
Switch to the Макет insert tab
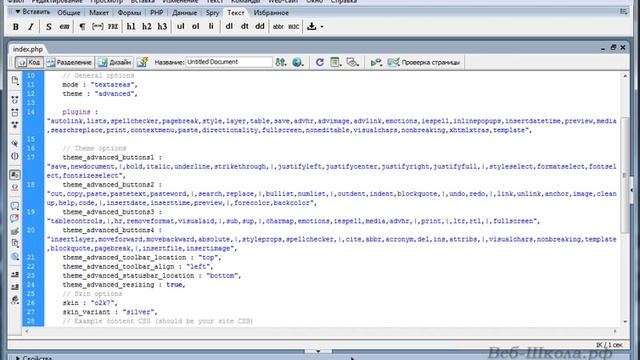pyautogui.click(x=99, y=13)
